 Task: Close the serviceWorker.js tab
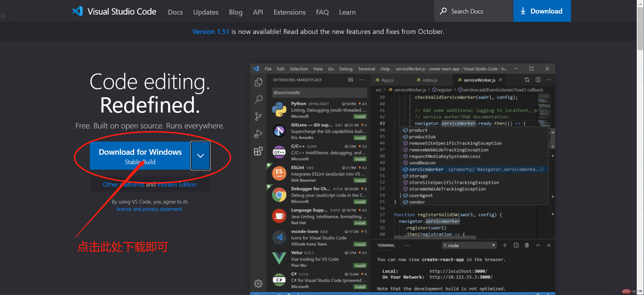click(x=500, y=80)
